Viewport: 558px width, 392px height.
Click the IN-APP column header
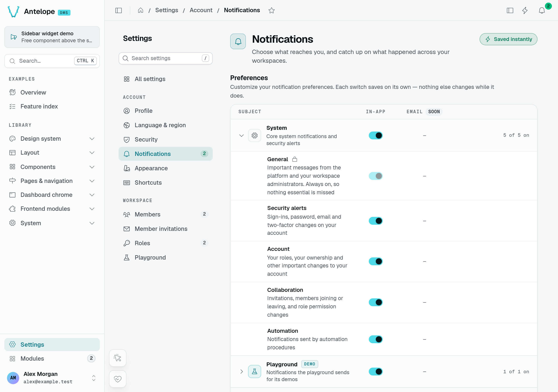(x=376, y=112)
